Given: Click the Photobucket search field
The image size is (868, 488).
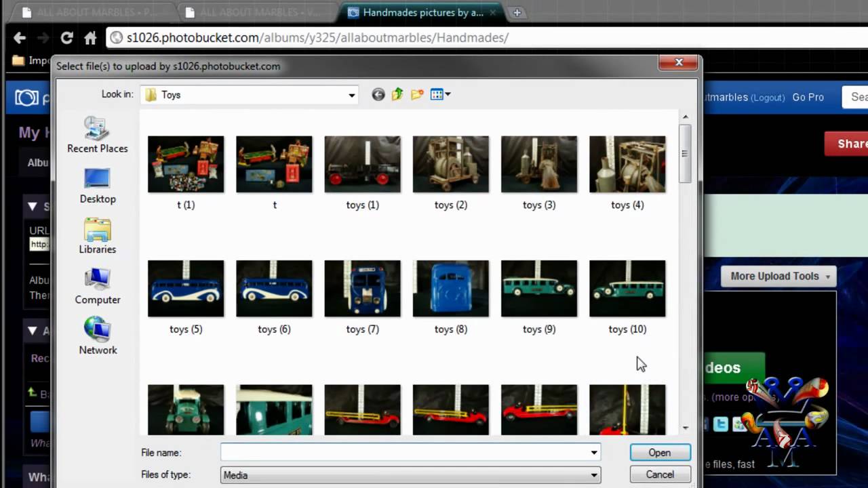Looking at the screenshot, I should (x=855, y=97).
